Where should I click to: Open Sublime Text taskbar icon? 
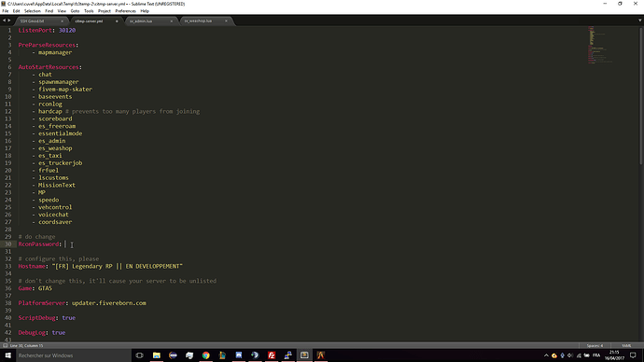(304, 355)
